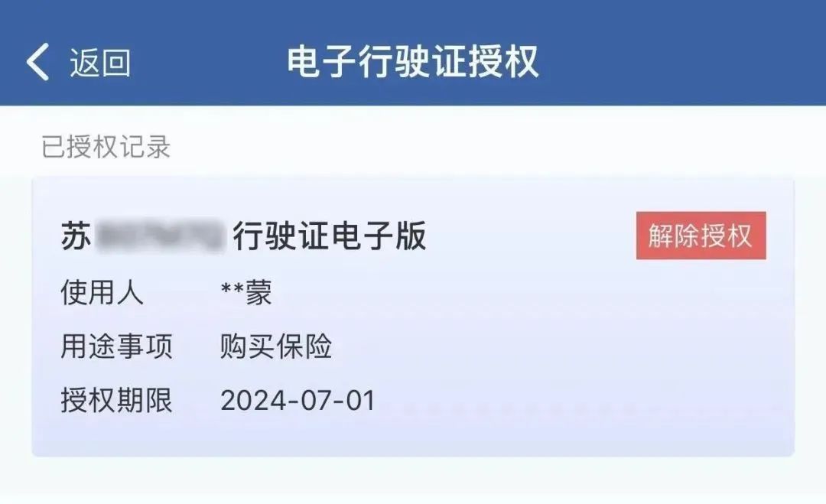Click the 苏 province character of the plate

click(76, 236)
